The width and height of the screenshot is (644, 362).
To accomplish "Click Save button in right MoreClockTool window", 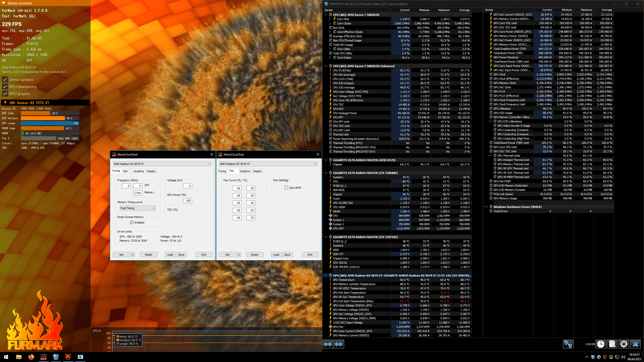I will tap(287, 255).
